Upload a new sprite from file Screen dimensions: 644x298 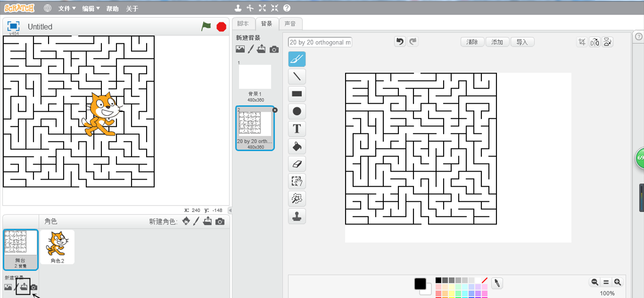(x=207, y=221)
